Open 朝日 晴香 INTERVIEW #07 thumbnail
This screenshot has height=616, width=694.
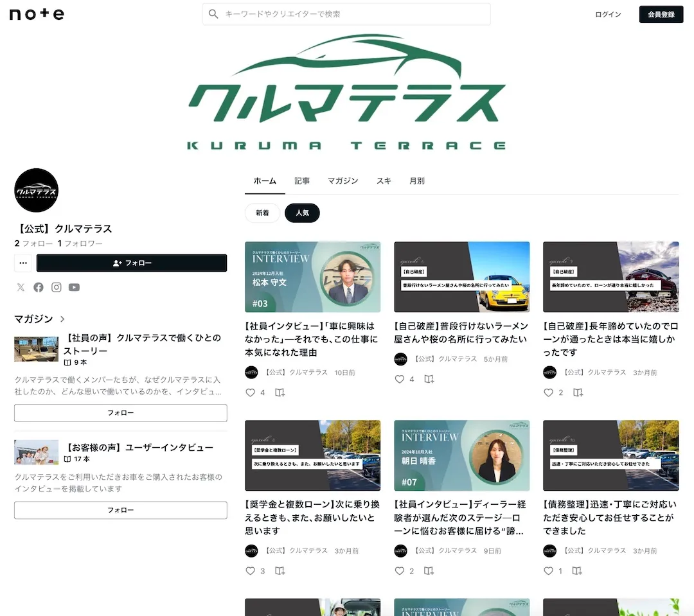tap(462, 455)
